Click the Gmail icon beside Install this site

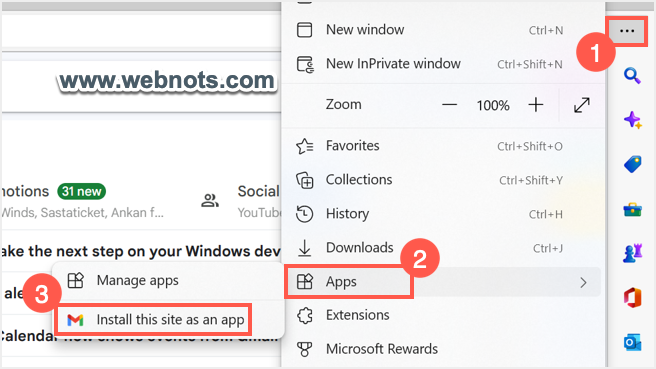(x=75, y=320)
